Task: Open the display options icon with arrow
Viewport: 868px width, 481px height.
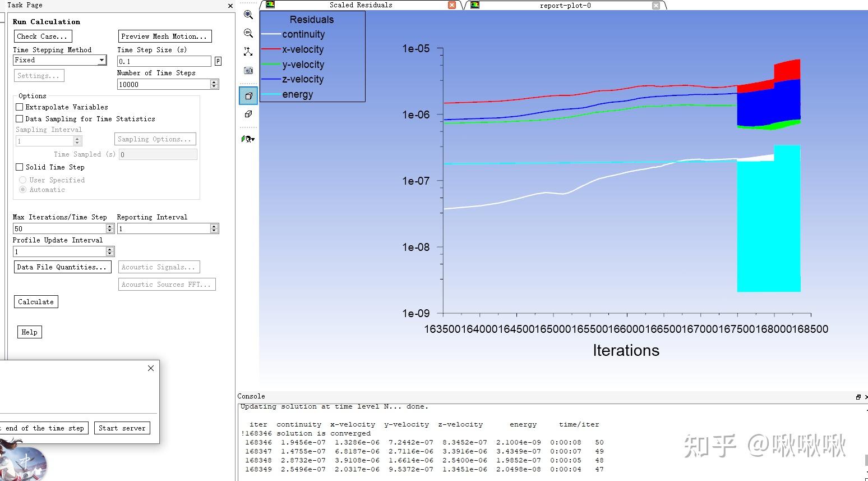Action: click(248, 139)
